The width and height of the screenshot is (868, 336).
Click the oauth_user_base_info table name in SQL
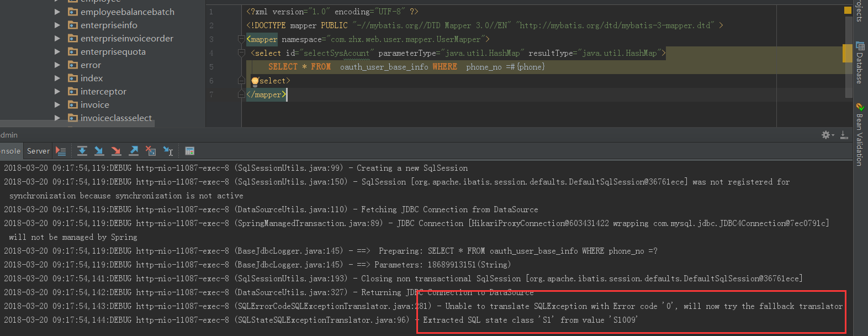(x=384, y=67)
